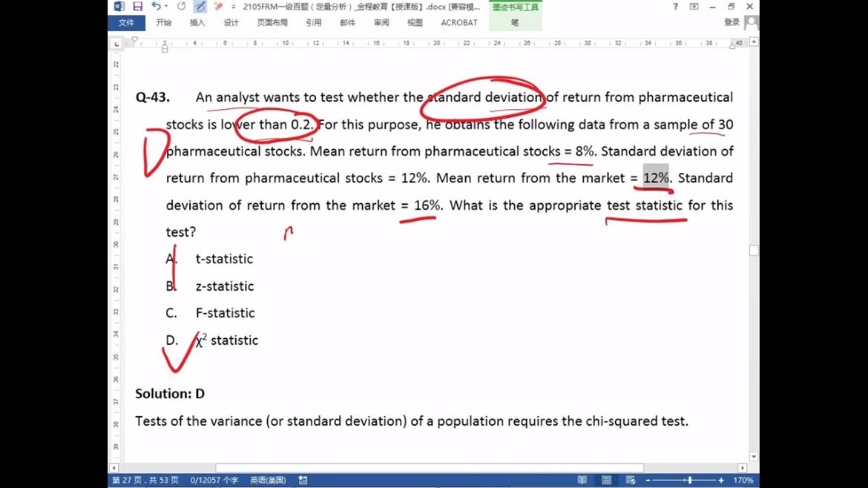Click the horizontal scrollbar left arrow
Viewport: 868px width, 488px height.
[x=114, y=467]
